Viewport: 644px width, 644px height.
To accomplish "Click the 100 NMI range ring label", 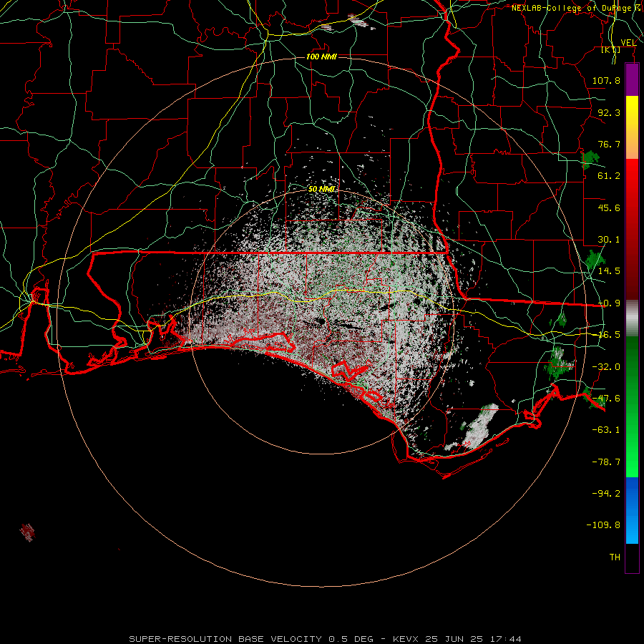I will click(321, 57).
